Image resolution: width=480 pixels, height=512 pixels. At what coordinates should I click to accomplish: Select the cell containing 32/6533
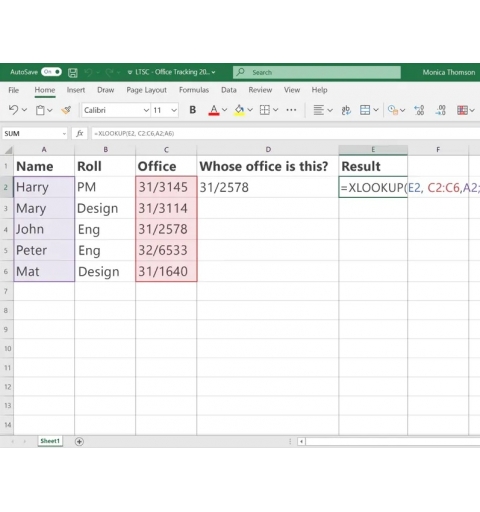(x=166, y=250)
